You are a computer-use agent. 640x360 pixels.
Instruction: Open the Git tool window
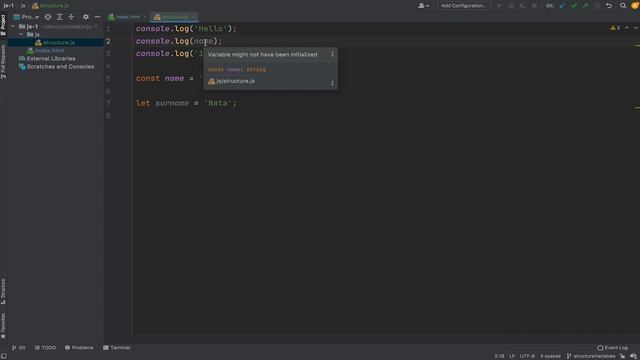(x=18, y=348)
